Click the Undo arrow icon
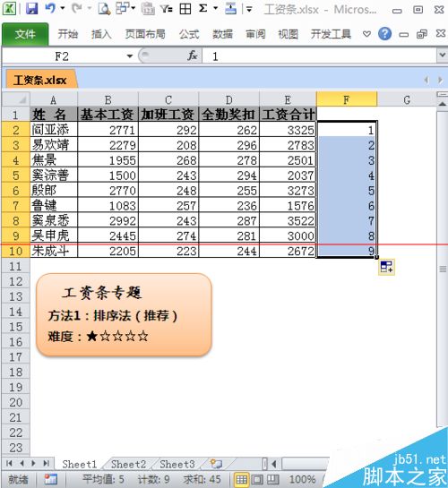The height and width of the screenshot is (488, 448). [50, 8]
